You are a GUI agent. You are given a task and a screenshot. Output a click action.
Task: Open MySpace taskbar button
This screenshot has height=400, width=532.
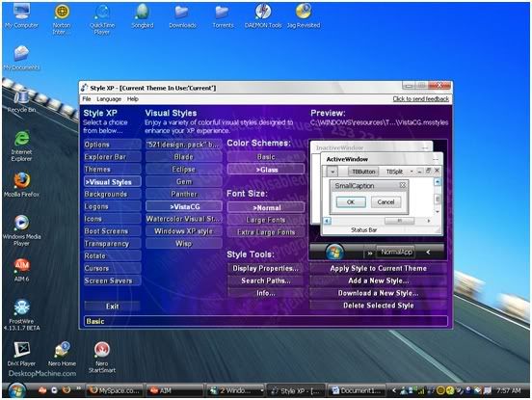[x=115, y=390]
